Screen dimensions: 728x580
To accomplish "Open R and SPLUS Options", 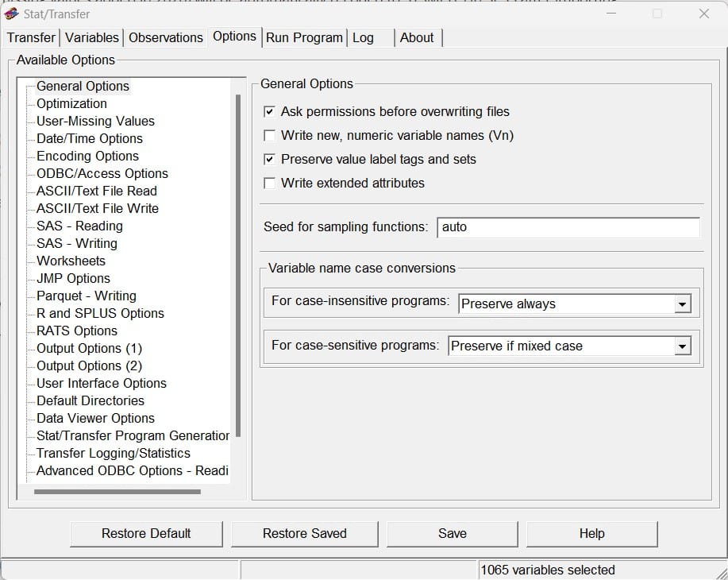I will (x=100, y=313).
